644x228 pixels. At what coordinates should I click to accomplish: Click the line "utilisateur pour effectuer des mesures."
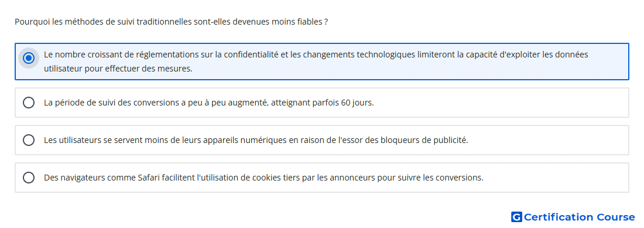(x=118, y=69)
